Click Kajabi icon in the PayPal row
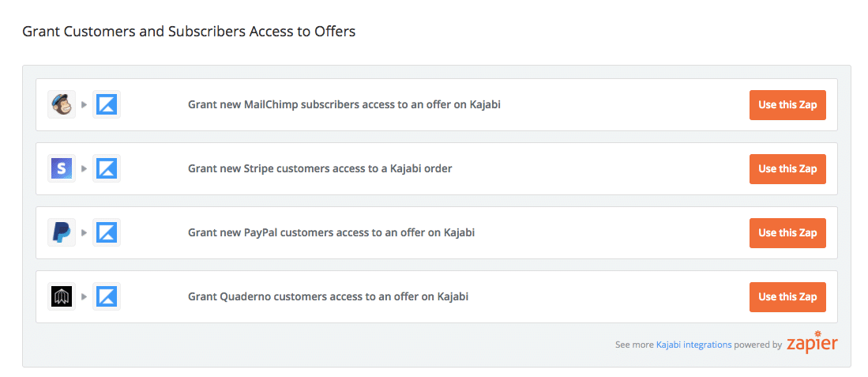Screen dimensions: 868x377 coord(107,232)
